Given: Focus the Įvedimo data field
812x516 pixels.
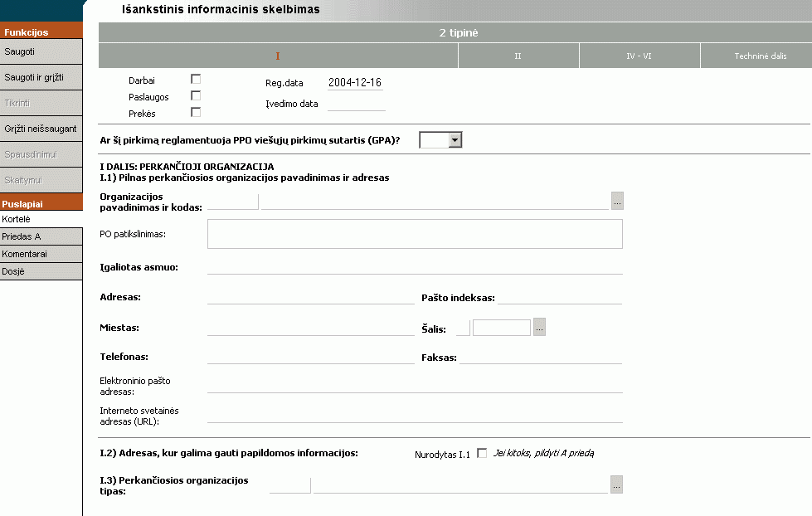Looking at the screenshot, I should [357, 104].
